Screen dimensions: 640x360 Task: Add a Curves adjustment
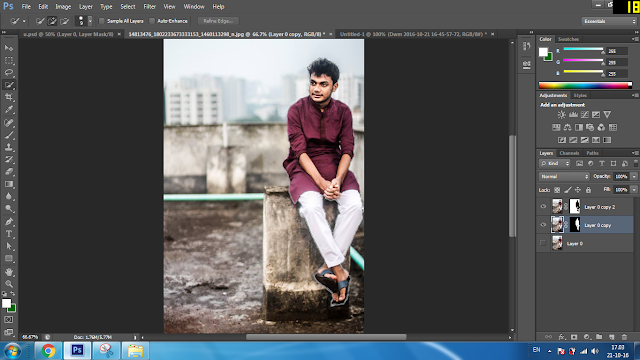[584, 115]
